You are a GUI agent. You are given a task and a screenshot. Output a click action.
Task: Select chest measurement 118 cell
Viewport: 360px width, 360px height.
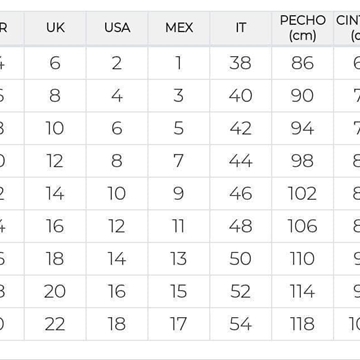click(302, 324)
